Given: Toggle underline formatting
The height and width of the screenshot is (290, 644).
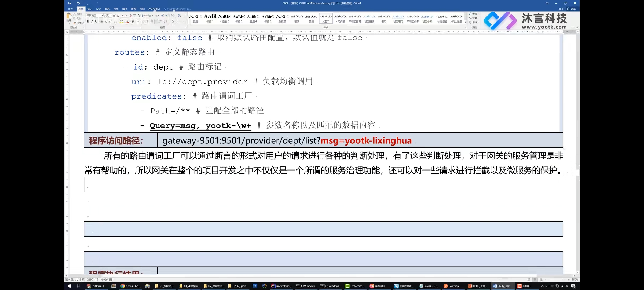Looking at the screenshot, I should 96,21.
